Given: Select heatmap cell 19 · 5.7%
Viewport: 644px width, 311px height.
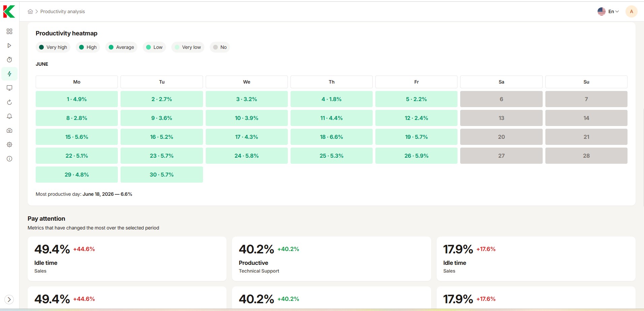Looking at the screenshot, I should pyautogui.click(x=416, y=137).
